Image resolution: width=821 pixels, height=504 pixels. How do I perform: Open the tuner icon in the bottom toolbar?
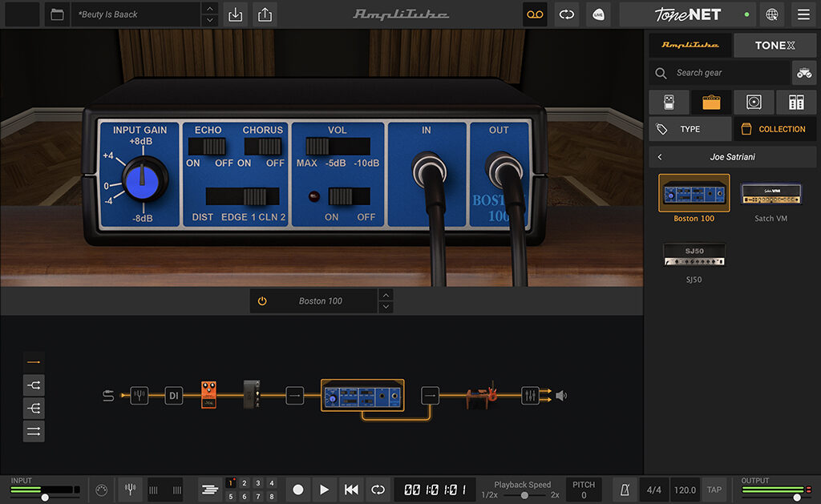click(130, 489)
